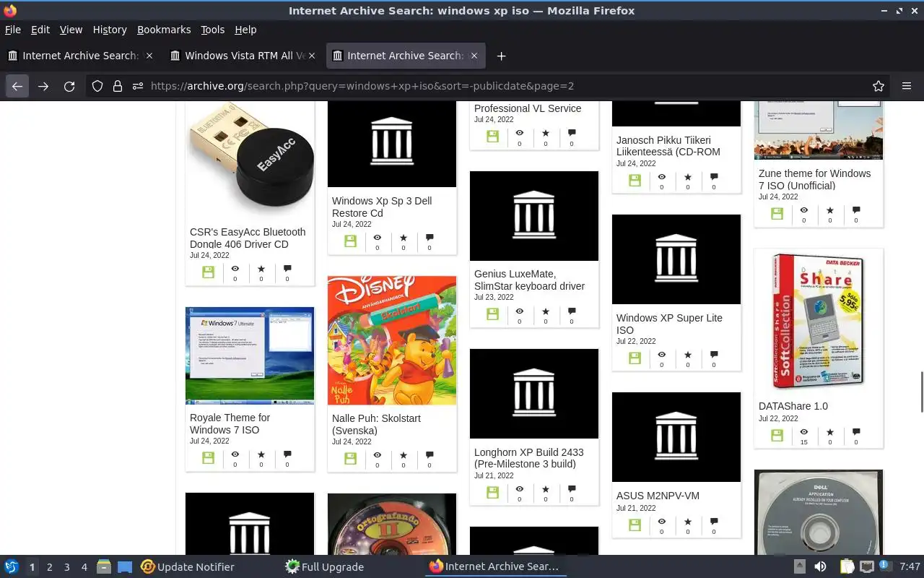This screenshot has width=924, height=578.
Task: Click favorites star under Longhorn XP Build 2433
Action: click(545, 489)
